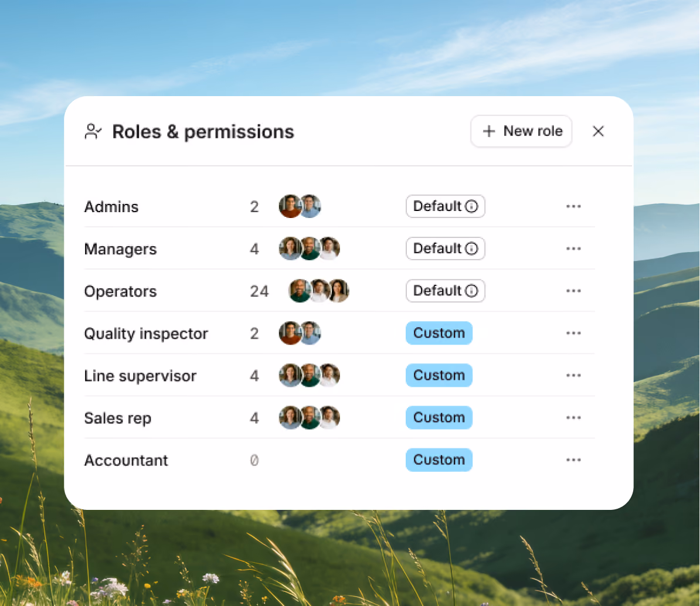Image resolution: width=700 pixels, height=606 pixels.
Task: Open the three-dot menu for Operators
Action: [x=573, y=291]
